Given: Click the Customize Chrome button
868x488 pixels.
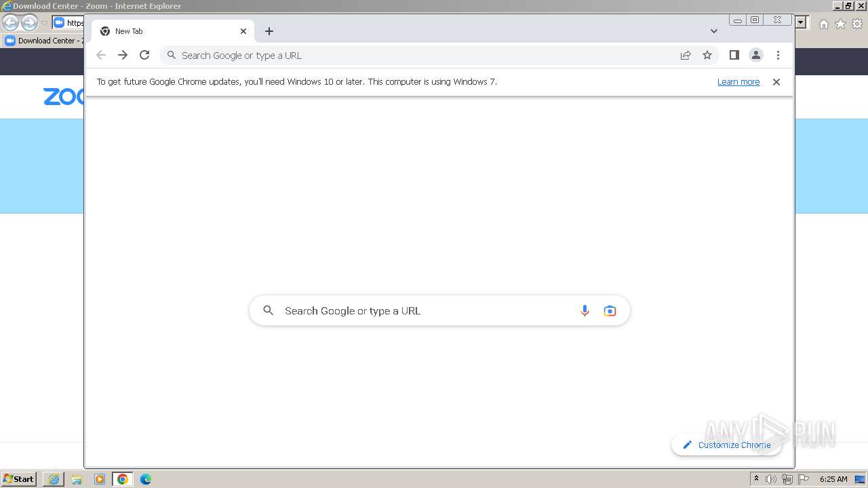Looking at the screenshot, I should 726,445.
